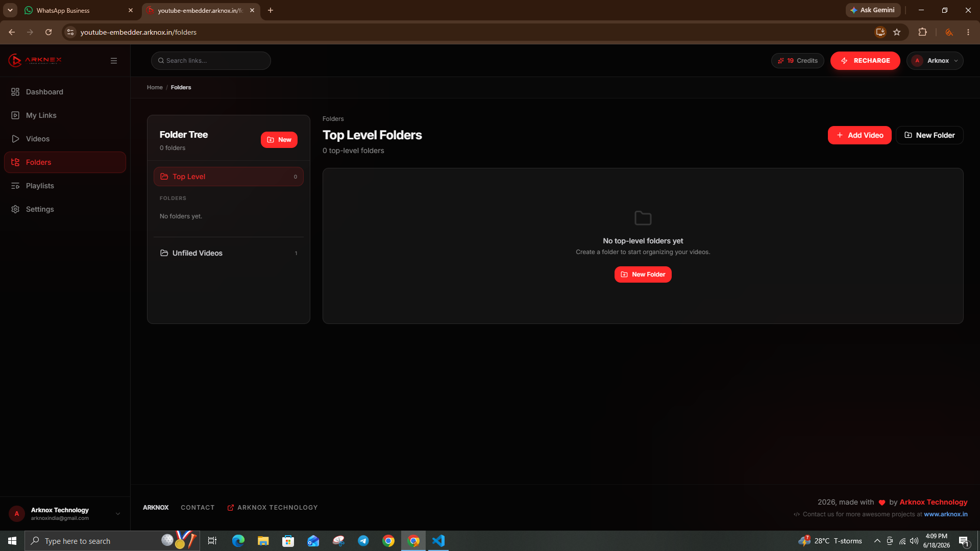Open the Videos section
Image resolution: width=980 pixels, height=551 pixels.
[x=65, y=139]
